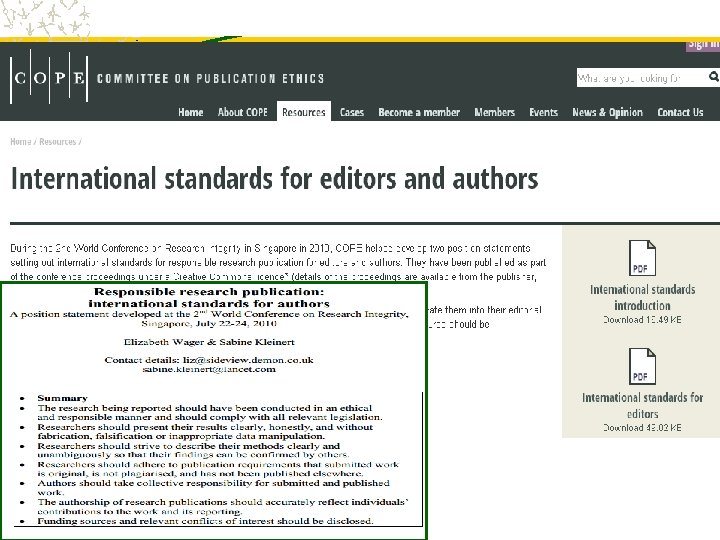The image size is (720, 540).
Task: Open the International standards introduction PDF icon
Action: click(642, 258)
